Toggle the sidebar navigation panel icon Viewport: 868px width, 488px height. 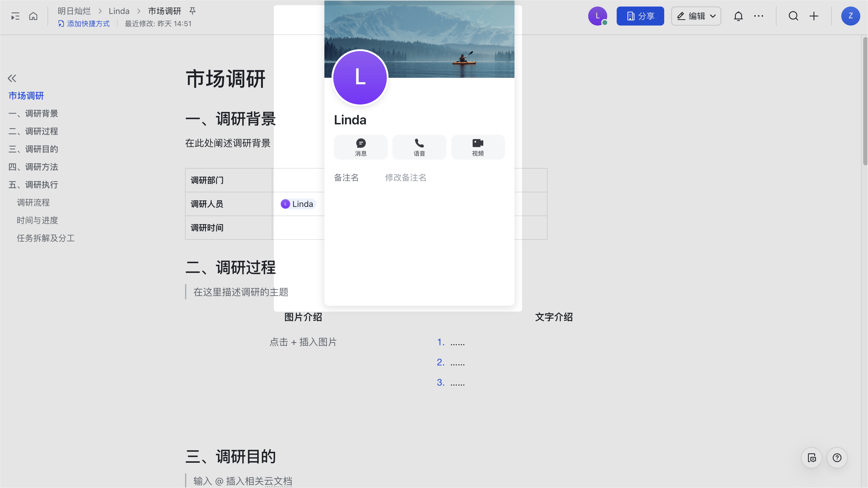click(x=15, y=16)
